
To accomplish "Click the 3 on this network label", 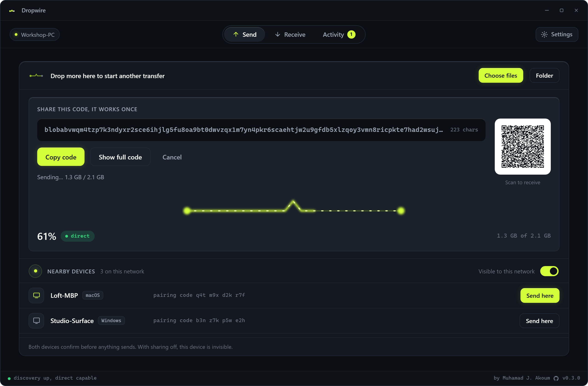I will pyautogui.click(x=122, y=271).
